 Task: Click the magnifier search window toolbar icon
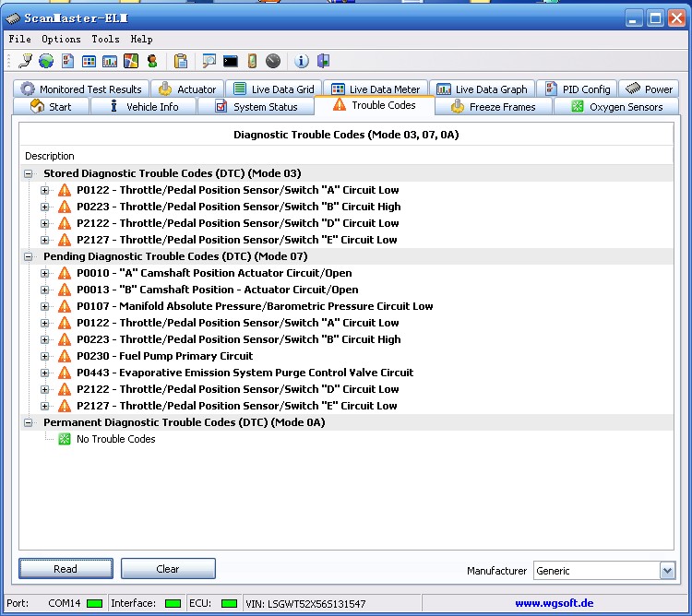[x=209, y=61]
